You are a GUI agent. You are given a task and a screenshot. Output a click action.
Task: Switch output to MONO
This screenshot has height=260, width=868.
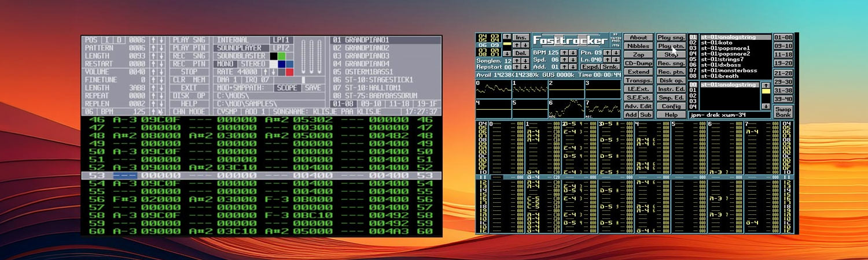point(226,64)
